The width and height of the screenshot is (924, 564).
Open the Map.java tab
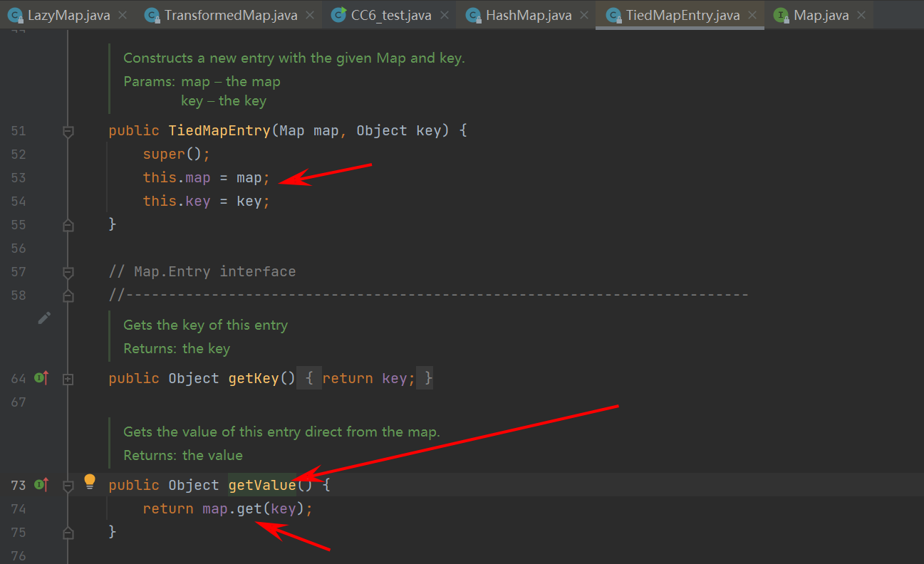coord(820,15)
